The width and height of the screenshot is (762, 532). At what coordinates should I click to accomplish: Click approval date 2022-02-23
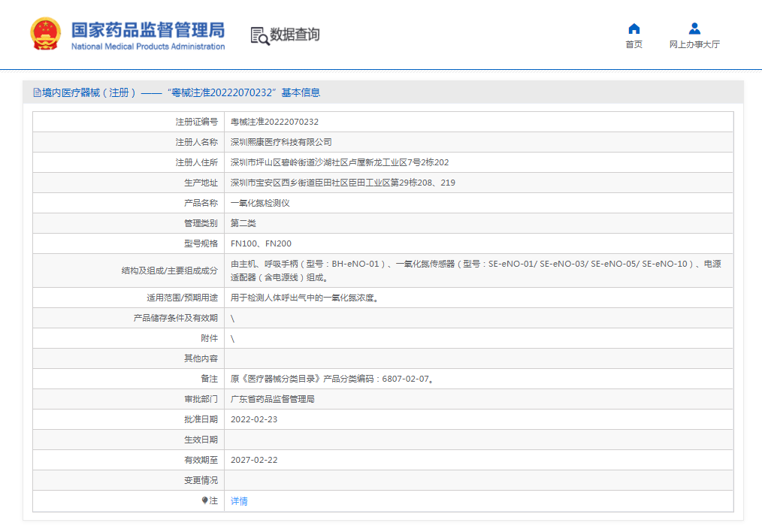tap(253, 419)
